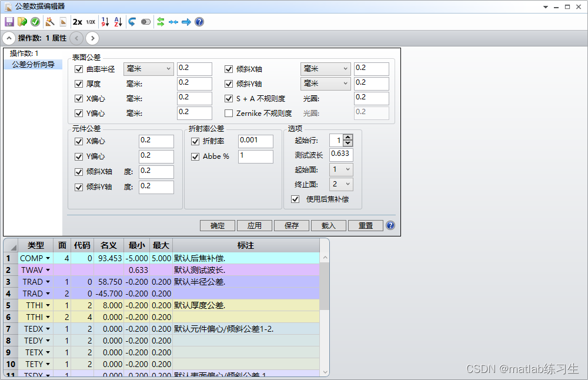
Task: Toggle the 折射率 checkbox
Action: click(195, 141)
